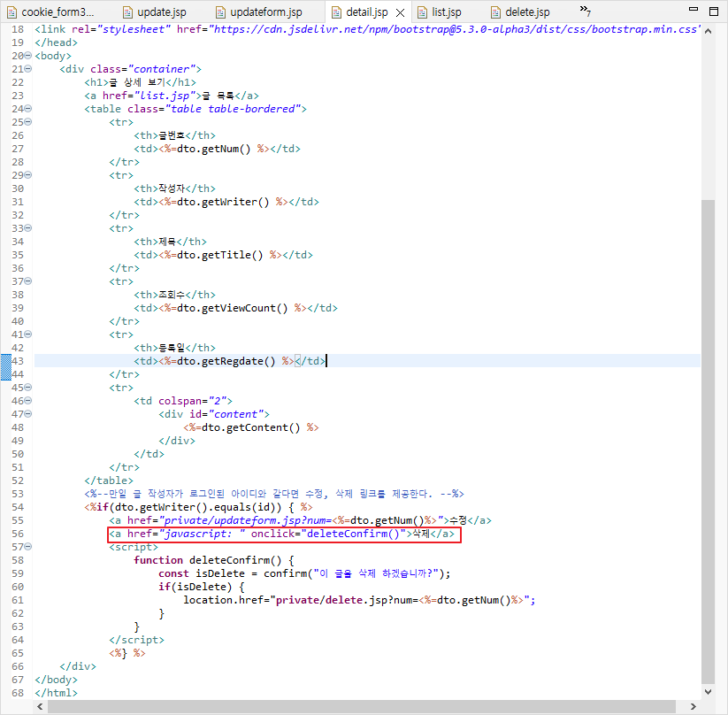Fold the tr block at line 45

click(28, 388)
